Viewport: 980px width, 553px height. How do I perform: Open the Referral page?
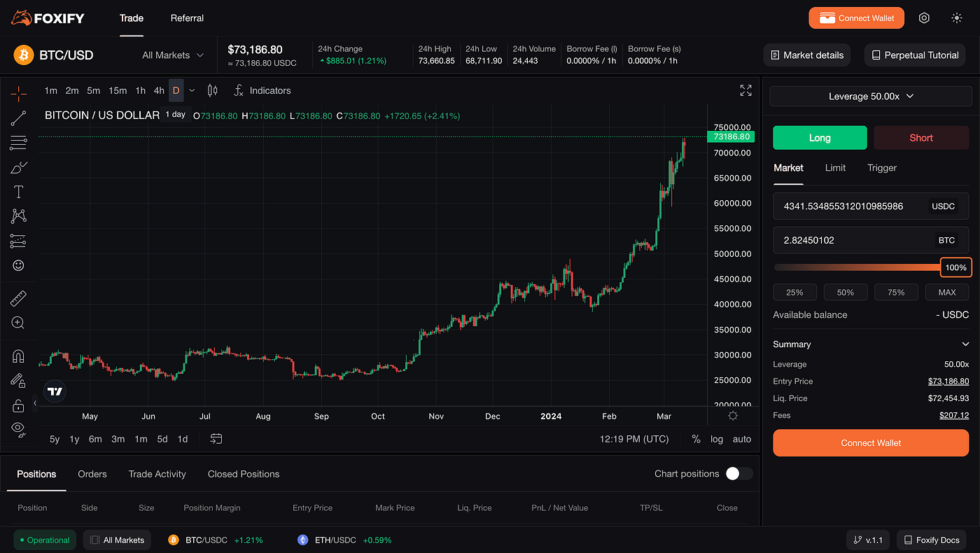[x=186, y=18]
